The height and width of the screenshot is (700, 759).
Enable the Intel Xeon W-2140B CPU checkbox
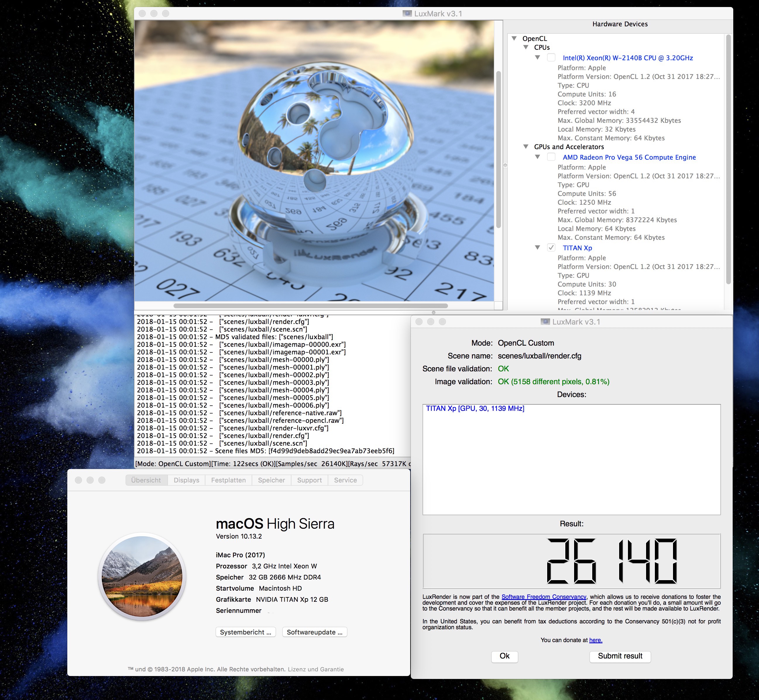(551, 58)
